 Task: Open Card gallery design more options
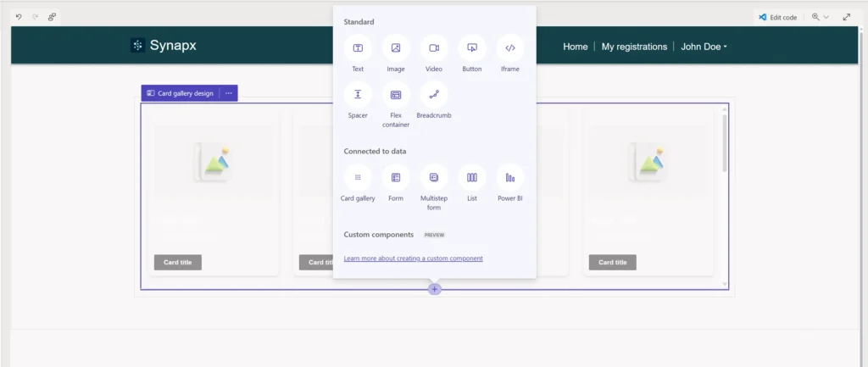(228, 93)
